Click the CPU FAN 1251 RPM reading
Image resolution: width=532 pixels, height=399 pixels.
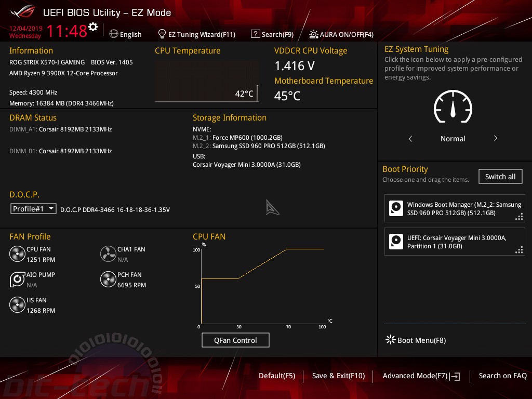(41, 260)
